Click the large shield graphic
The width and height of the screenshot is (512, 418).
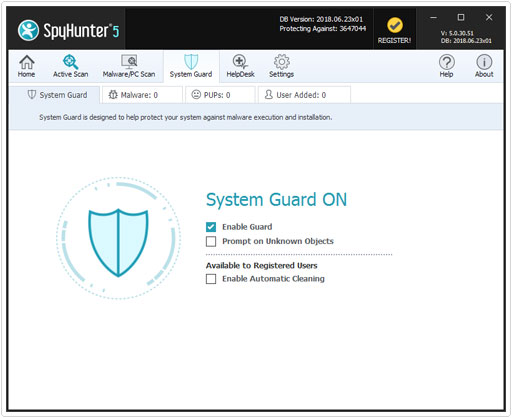point(118,243)
